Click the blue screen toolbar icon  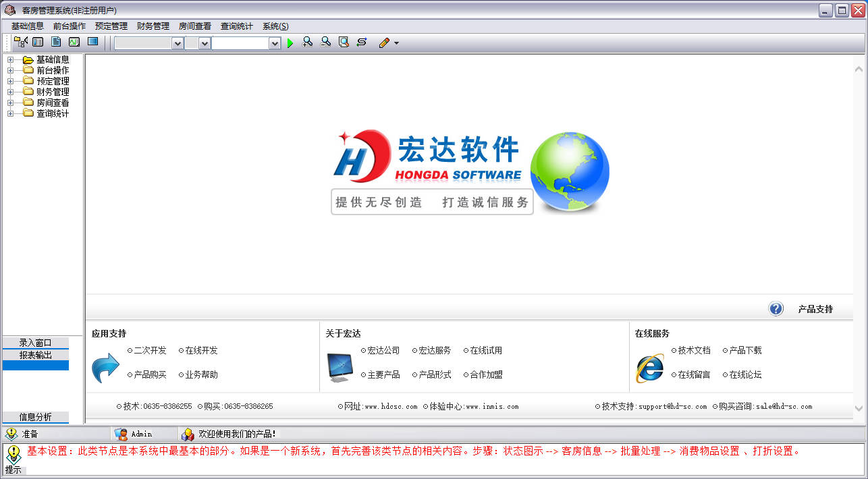(92, 42)
